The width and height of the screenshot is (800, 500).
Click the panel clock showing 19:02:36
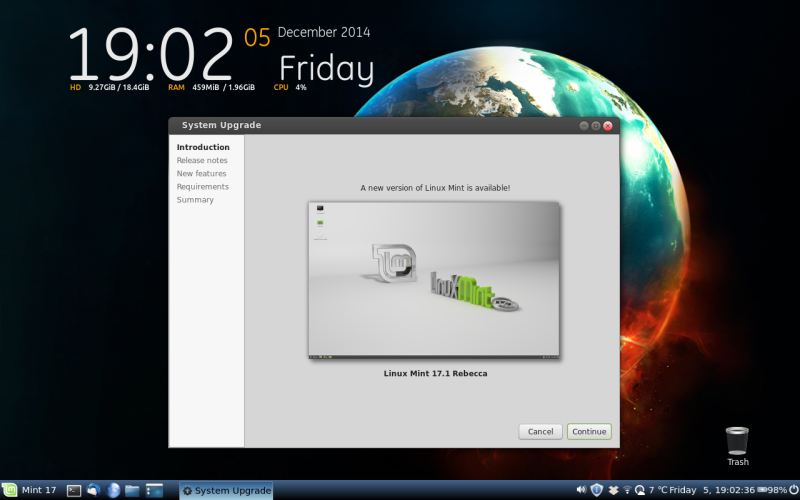coord(733,490)
